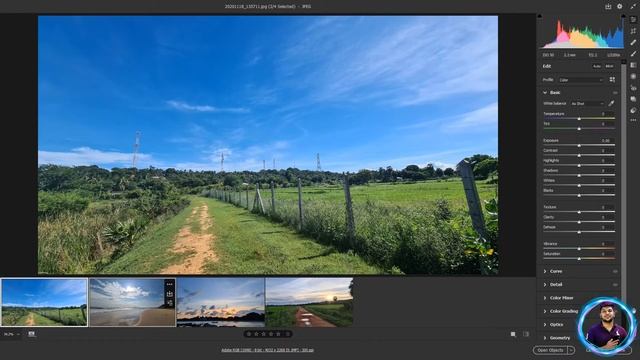Collapse the Basic panel
640x360 pixels.
tap(545, 93)
